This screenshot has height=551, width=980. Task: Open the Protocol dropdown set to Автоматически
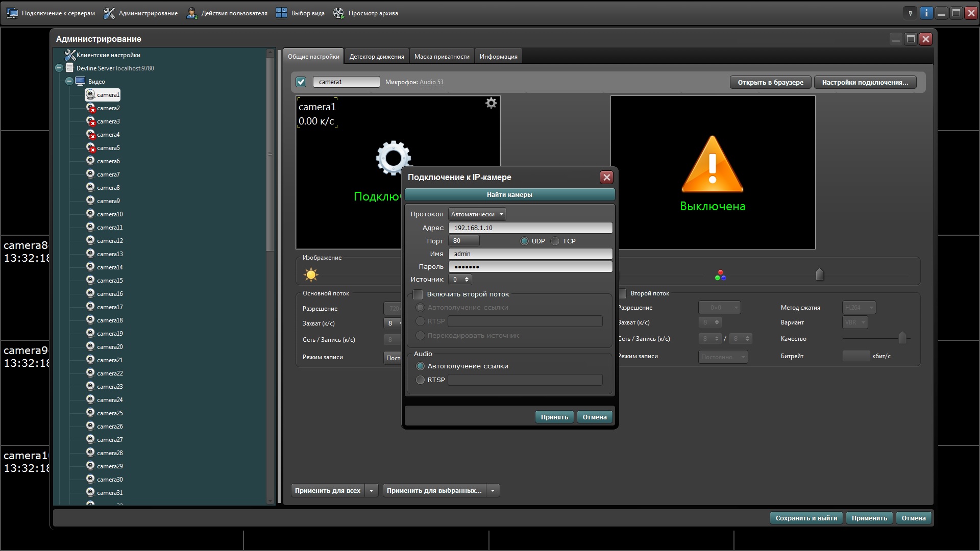pyautogui.click(x=477, y=214)
